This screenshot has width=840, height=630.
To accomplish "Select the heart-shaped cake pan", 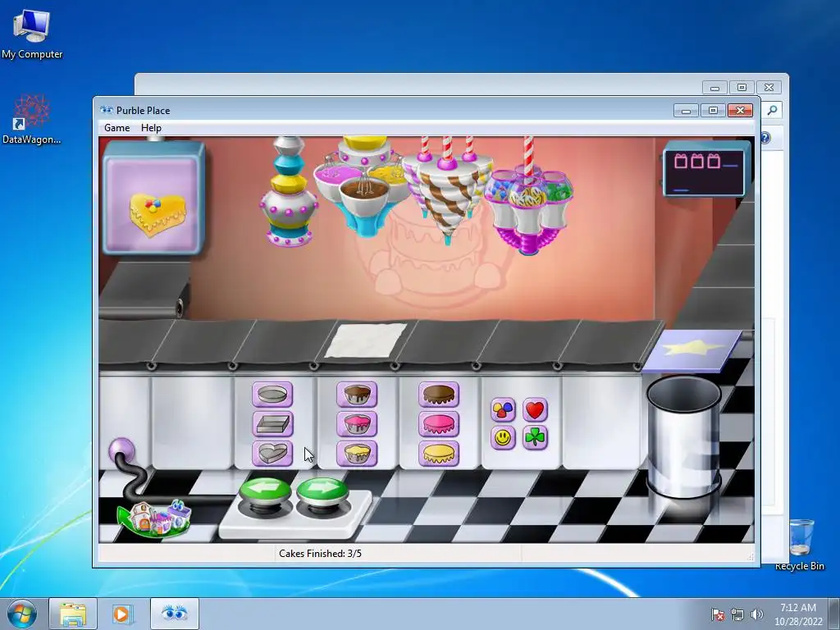I will [272, 454].
